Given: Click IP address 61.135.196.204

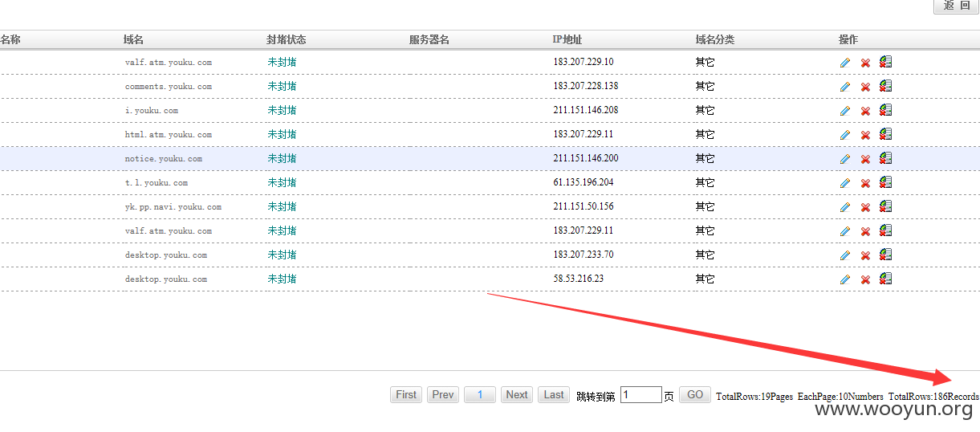Looking at the screenshot, I should coord(584,182).
